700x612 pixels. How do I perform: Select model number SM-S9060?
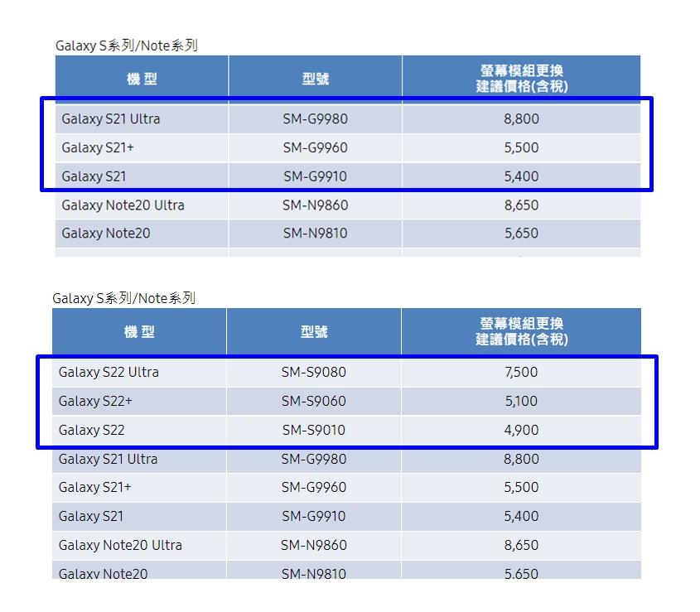coord(313,402)
